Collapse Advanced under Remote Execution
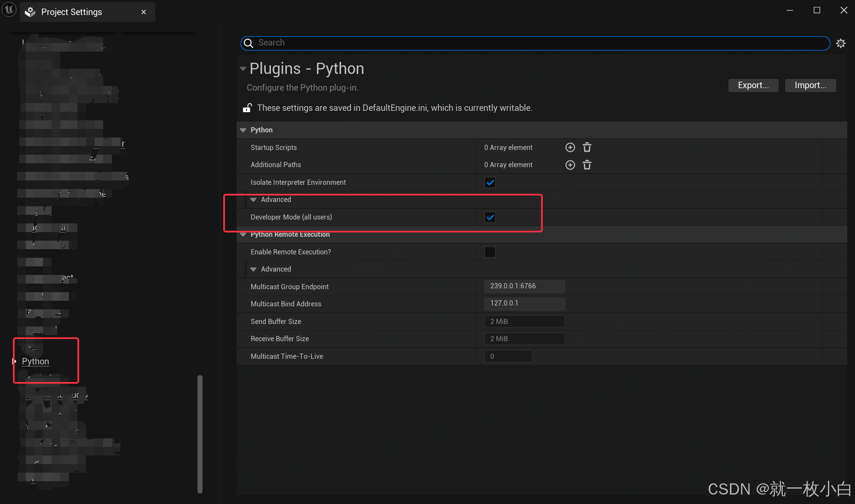 pos(253,269)
